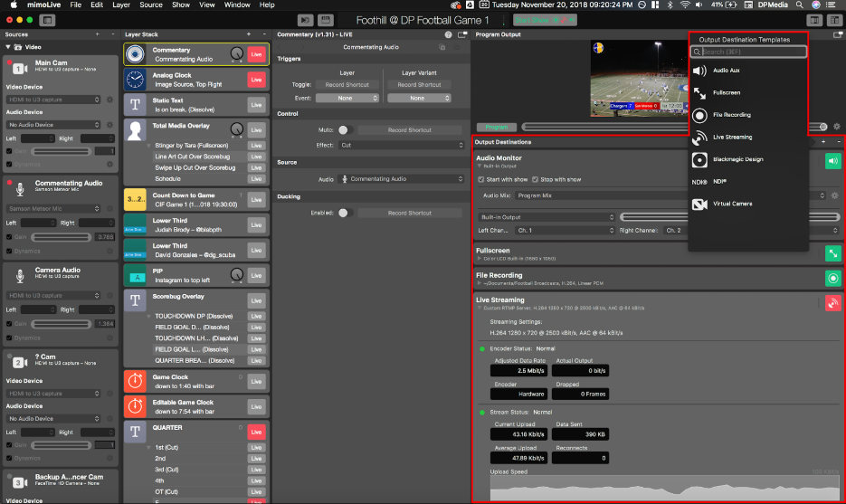Adjust the Commentating Audio Gain slider

62,238
